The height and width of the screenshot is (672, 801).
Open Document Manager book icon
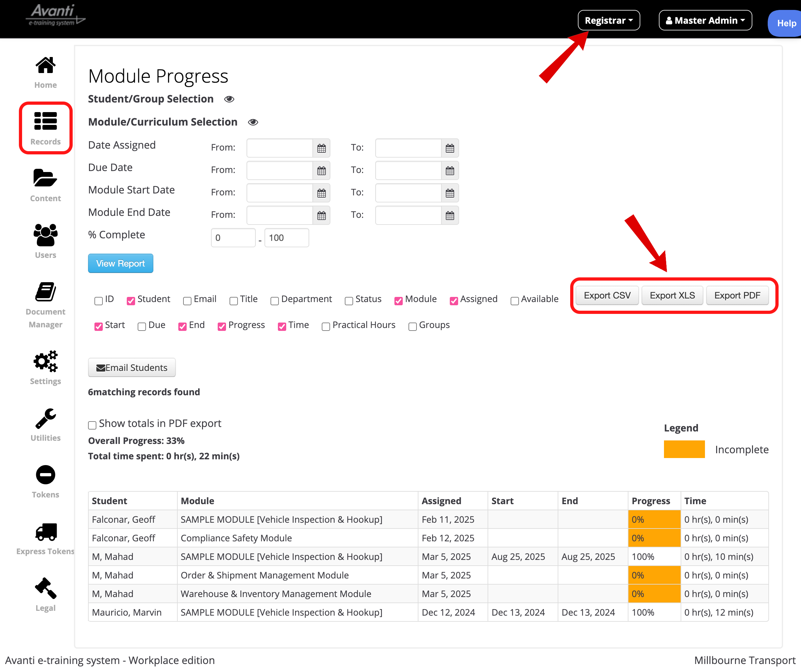45,292
